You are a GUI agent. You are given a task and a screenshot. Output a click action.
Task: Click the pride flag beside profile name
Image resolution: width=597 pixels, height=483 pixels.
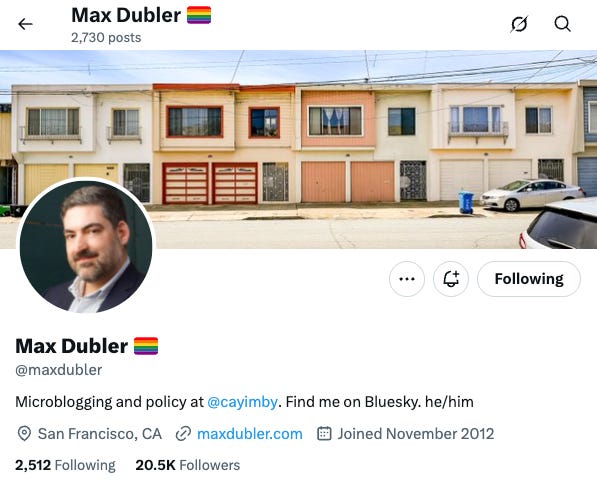tap(146, 346)
